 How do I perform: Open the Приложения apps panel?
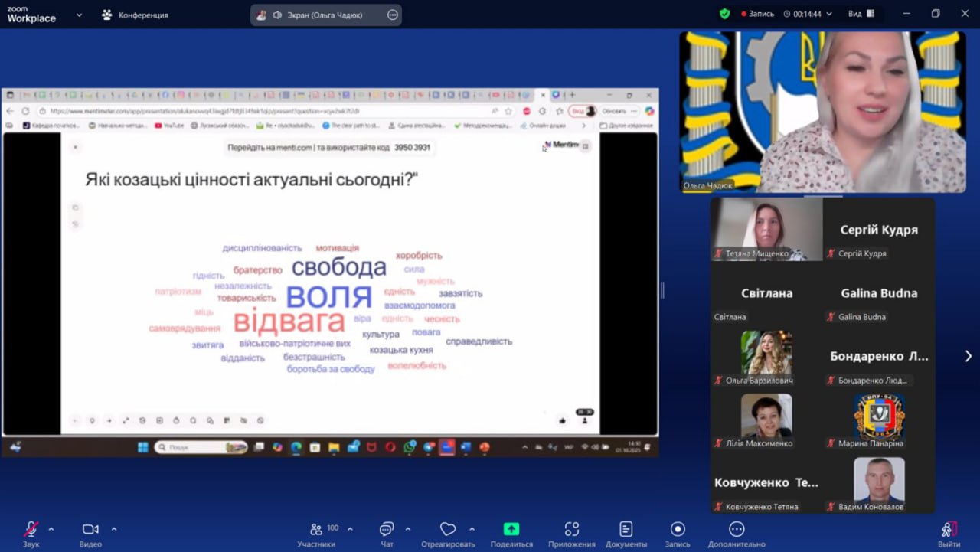(x=571, y=530)
